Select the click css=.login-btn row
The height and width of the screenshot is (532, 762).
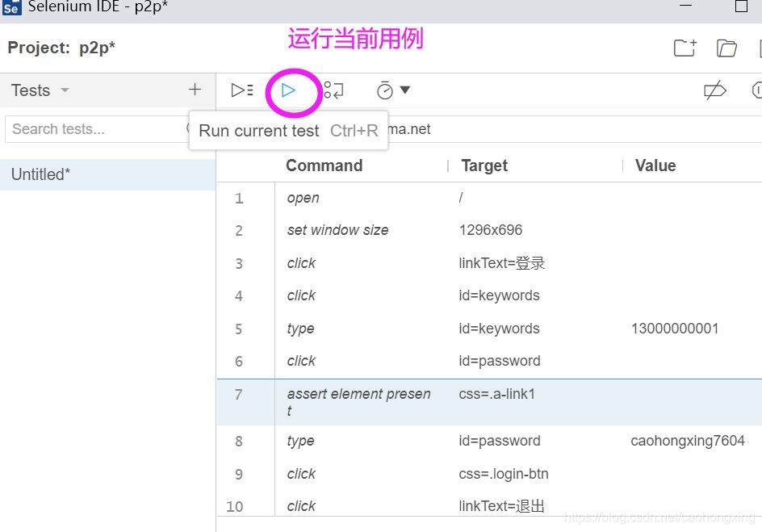click(489, 474)
